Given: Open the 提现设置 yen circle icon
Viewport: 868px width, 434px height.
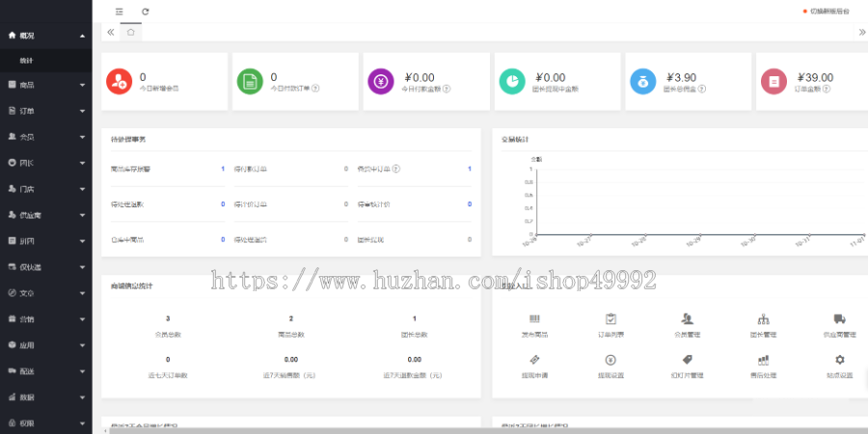Looking at the screenshot, I should coord(610,360).
